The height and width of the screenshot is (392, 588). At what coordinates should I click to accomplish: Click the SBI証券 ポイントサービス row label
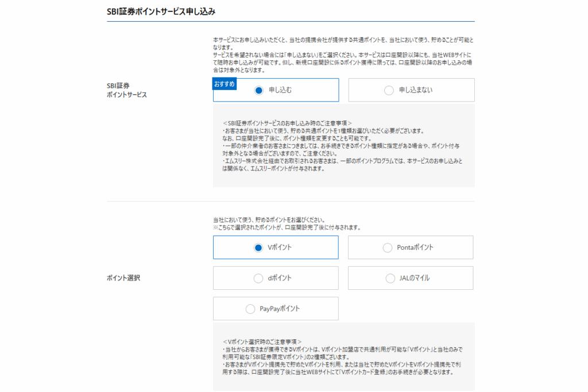pos(127,90)
